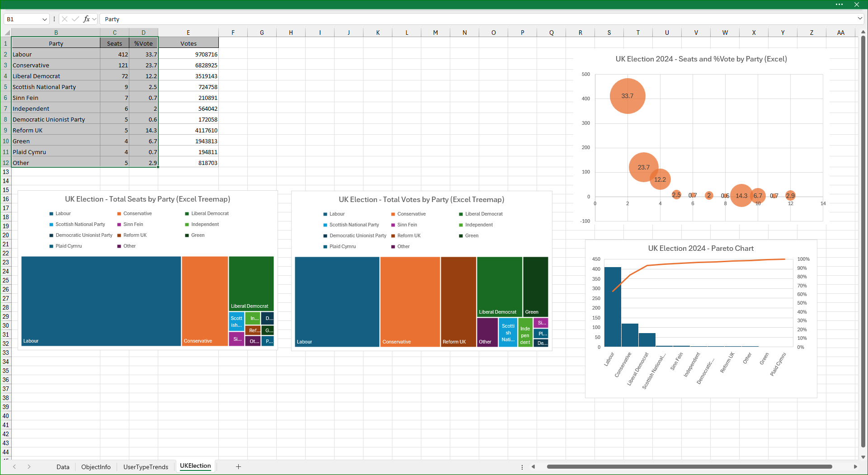
Task: Click Independent legend entry in Votes treemap
Action: (x=476, y=225)
